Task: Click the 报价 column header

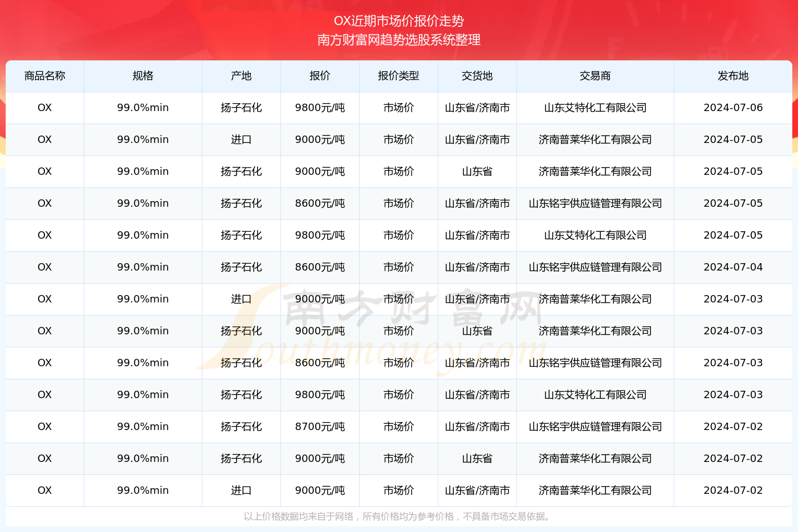Action: point(320,76)
